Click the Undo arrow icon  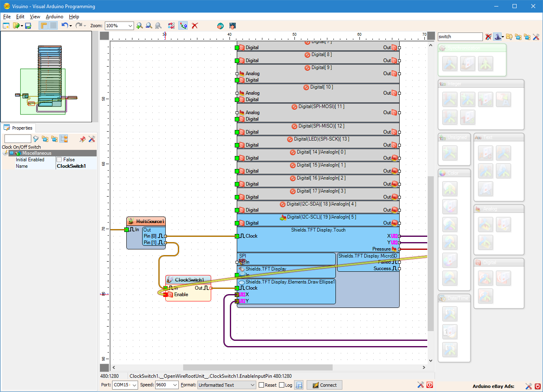[x=65, y=26]
